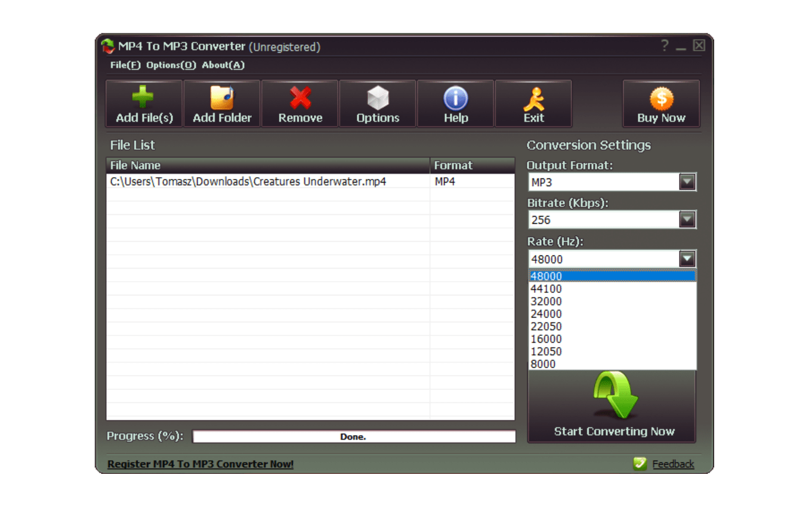This screenshot has height=518, width=812.
Task: Open the About(A) menu
Action: coord(223,65)
